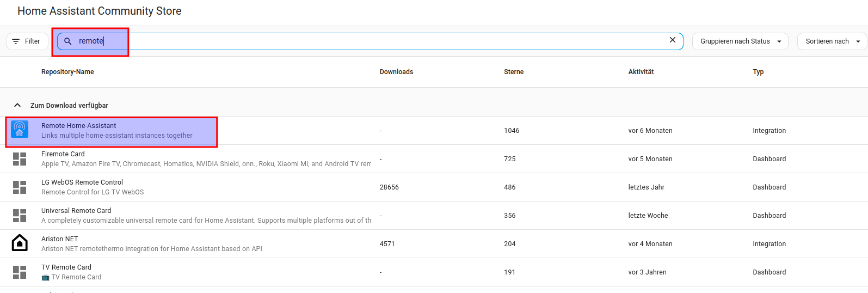The image size is (868, 293).
Task: Sort by Repository-Name column header
Action: (67, 72)
